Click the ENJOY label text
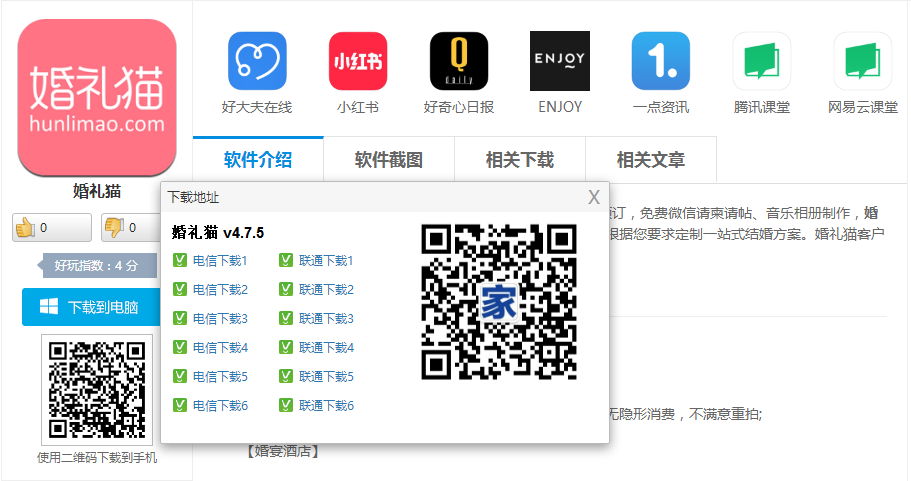Screen dimensions: 911x481 coord(560,107)
